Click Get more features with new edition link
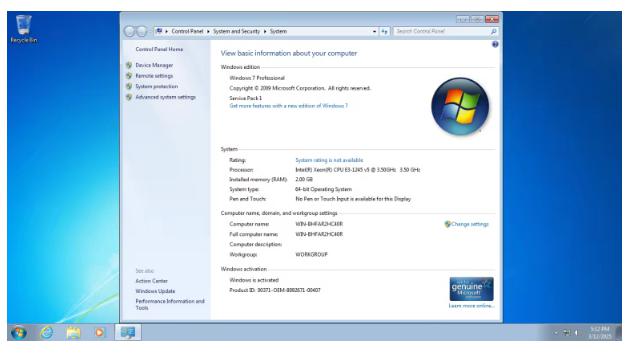The width and height of the screenshot is (629, 361). [x=288, y=106]
